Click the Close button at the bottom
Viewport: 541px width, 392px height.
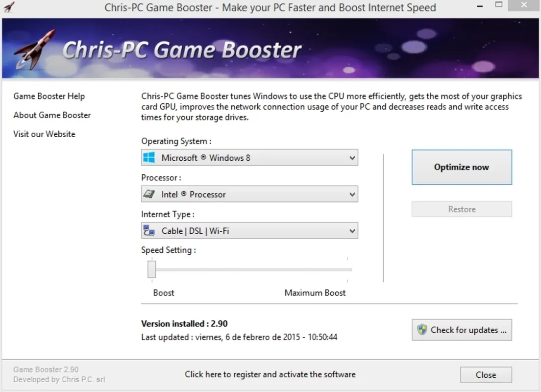click(486, 375)
